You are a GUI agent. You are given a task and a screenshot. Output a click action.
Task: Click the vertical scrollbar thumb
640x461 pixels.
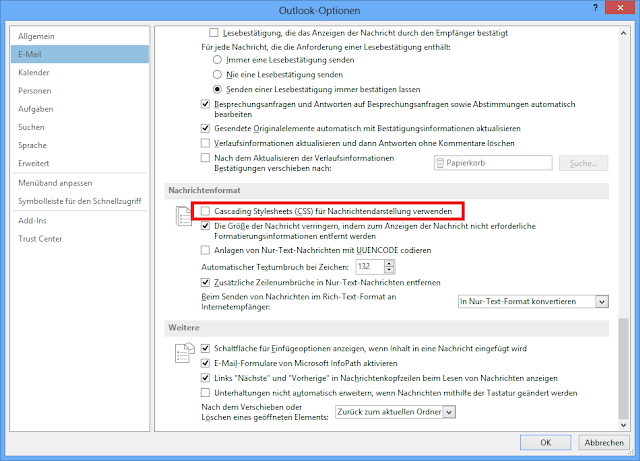[623, 368]
